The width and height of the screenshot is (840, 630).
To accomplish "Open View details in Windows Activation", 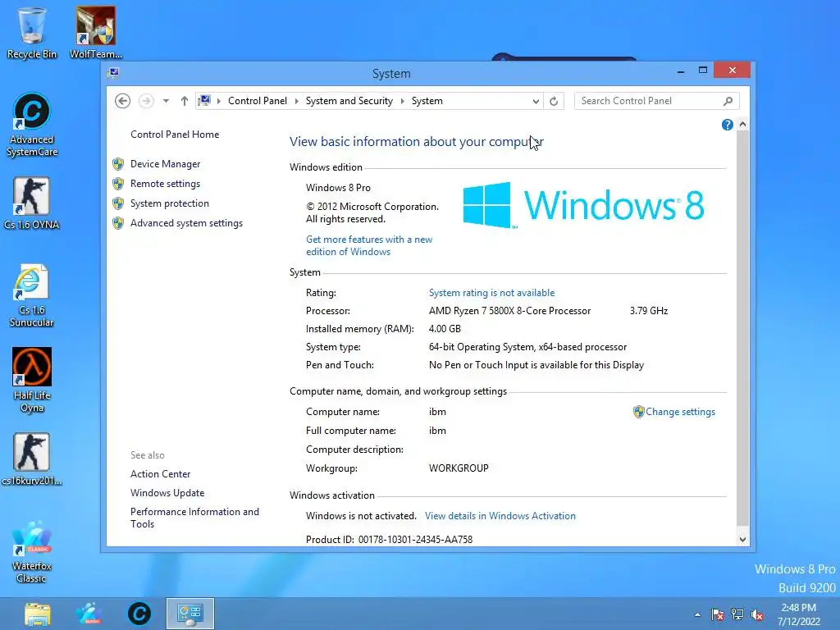I will click(500, 516).
